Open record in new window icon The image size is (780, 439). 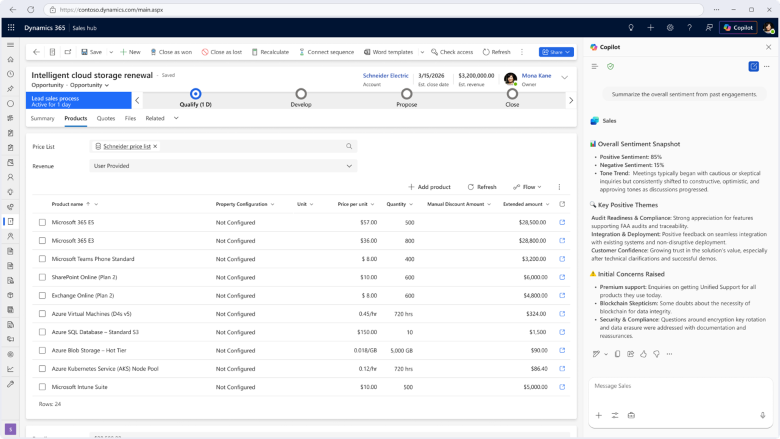[x=68, y=52]
